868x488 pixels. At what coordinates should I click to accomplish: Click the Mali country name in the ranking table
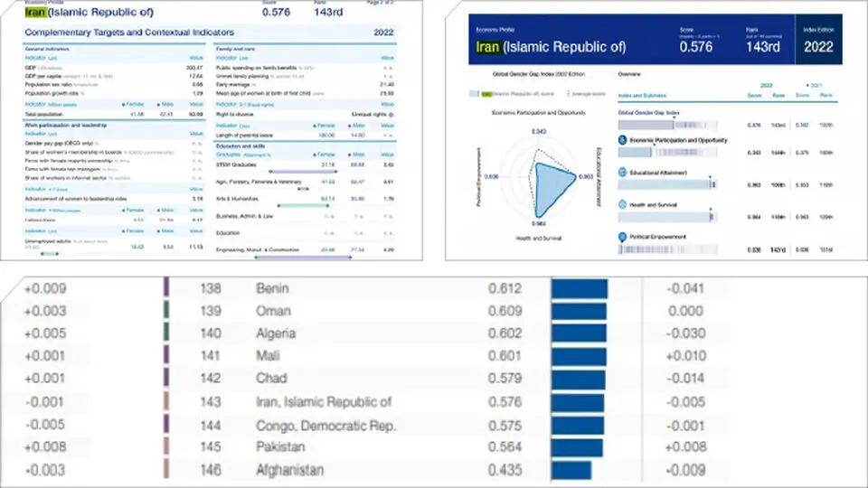268,356
